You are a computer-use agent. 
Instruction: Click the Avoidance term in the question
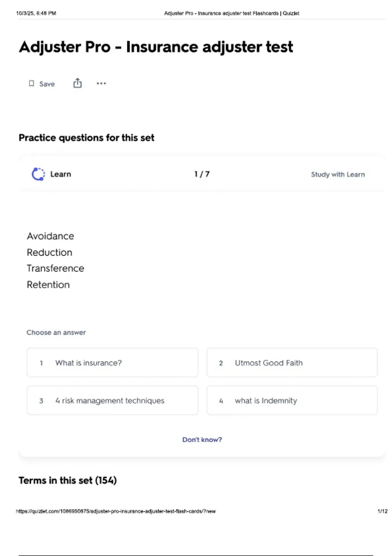(50, 236)
